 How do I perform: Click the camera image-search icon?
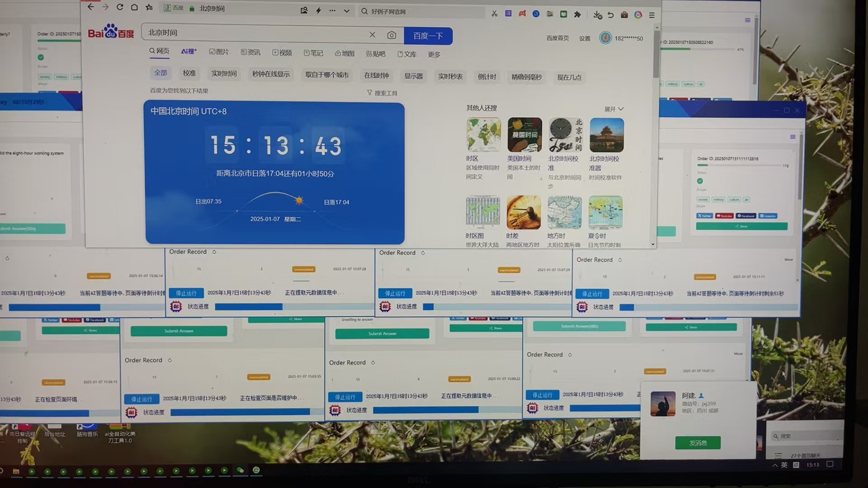click(392, 35)
